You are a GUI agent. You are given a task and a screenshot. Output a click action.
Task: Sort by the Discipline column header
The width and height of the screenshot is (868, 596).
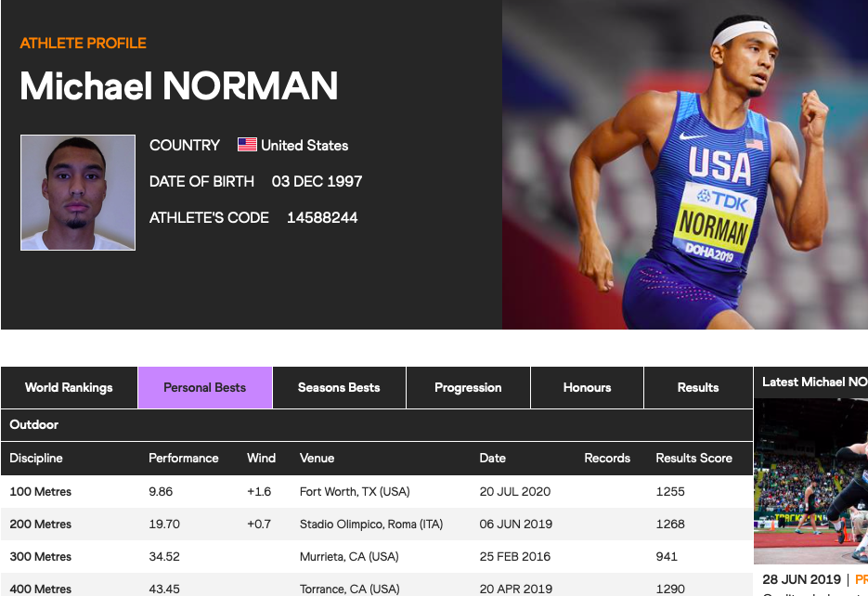tap(36, 459)
